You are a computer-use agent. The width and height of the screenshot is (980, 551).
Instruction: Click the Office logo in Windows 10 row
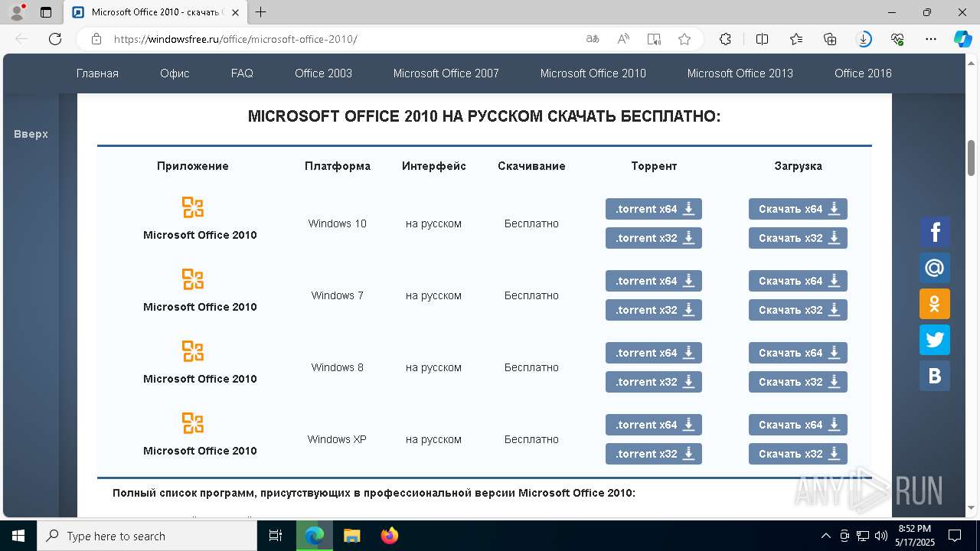(x=193, y=207)
